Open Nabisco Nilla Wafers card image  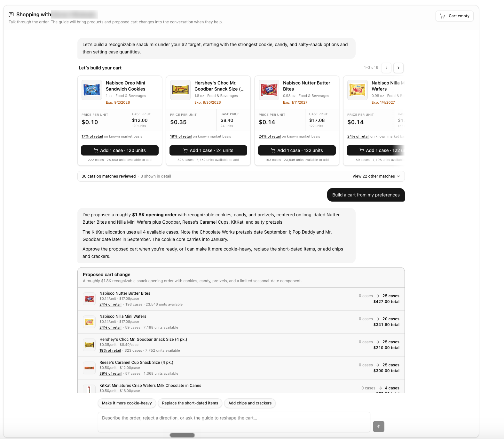[358, 90]
